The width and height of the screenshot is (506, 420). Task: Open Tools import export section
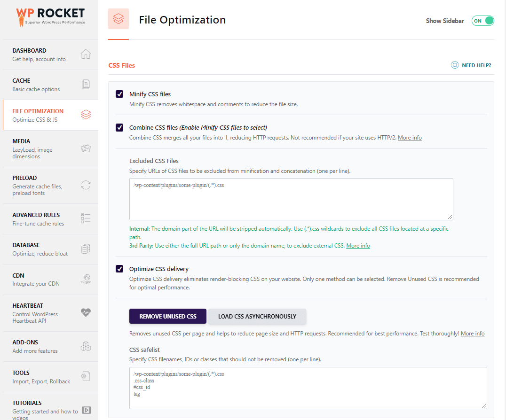coord(50,377)
